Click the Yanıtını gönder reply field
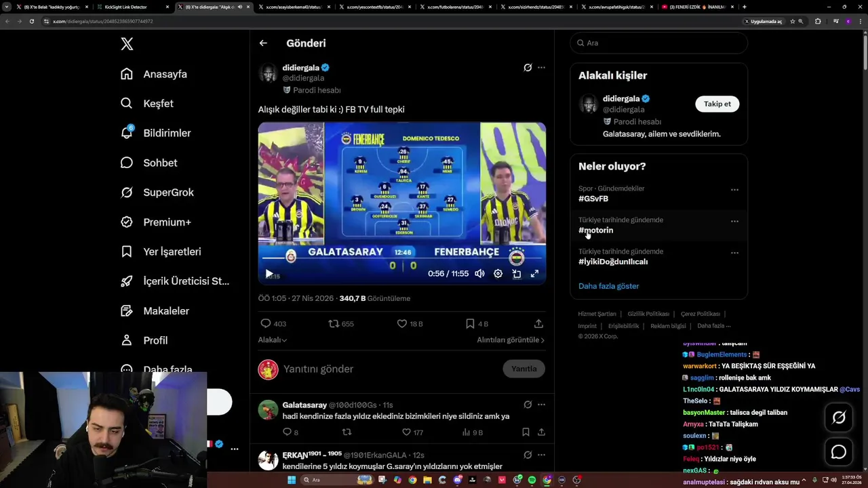The image size is (868, 488). coord(390,369)
